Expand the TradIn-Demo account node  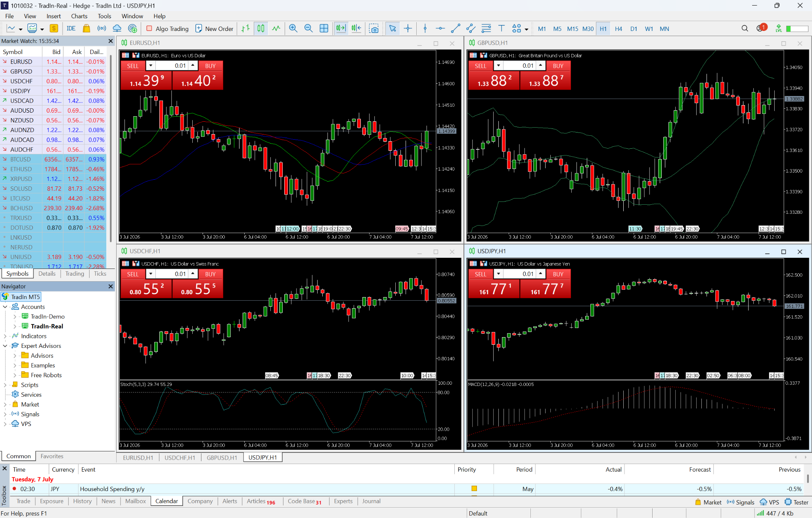[x=15, y=317]
